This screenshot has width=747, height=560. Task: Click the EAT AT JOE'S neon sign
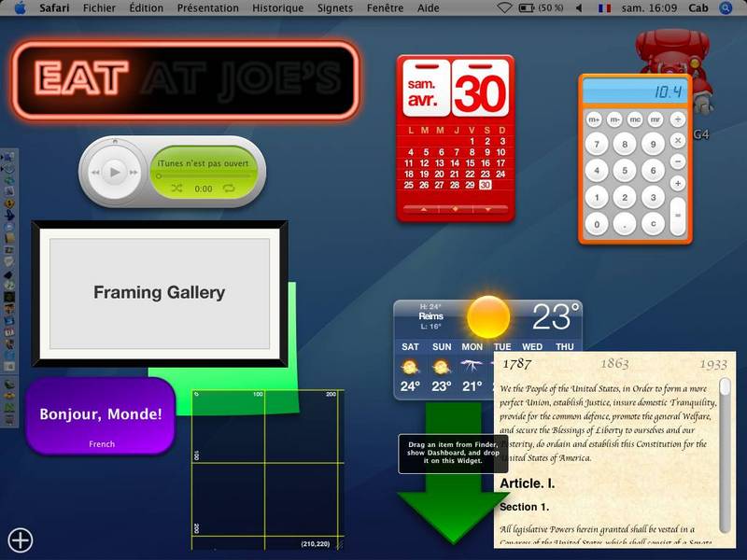(185, 79)
